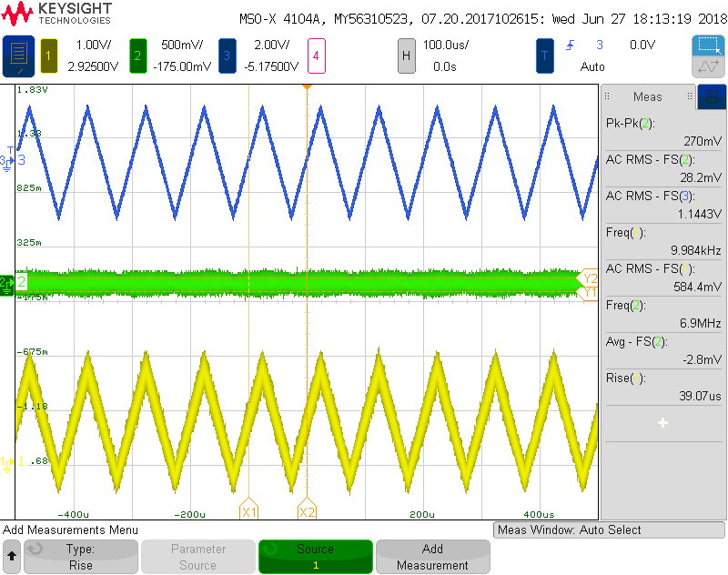Image resolution: width=728 pixels, height=575 pixels.
Task: Click the orange trigger time reference triangle
Action: (x=307, y=87)
